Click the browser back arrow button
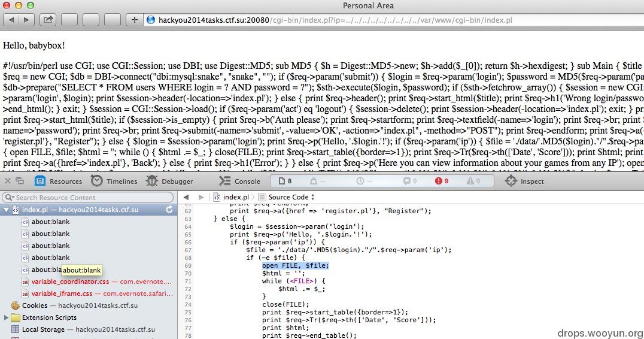Viewport: 644px width, 339px height. [11, 20]
